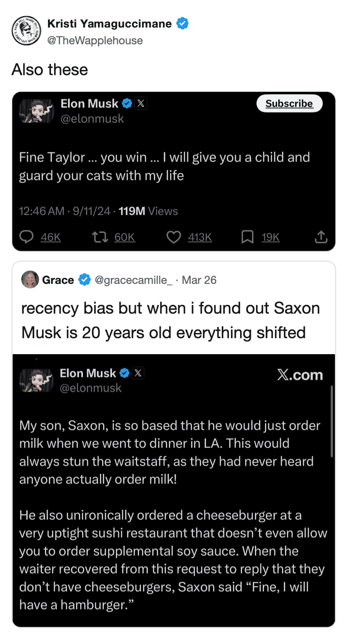Viewport: 345px width, 644px height.
Task: Click the heart like icon
Action: point(173,237)
